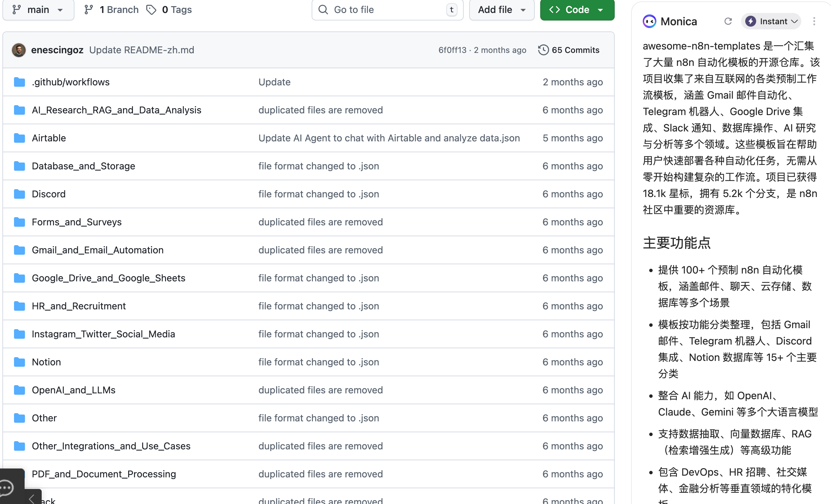Viewport: 831px width, 504px height.
Task: Switch Monica's Instant mode selector
Action: 771,22
